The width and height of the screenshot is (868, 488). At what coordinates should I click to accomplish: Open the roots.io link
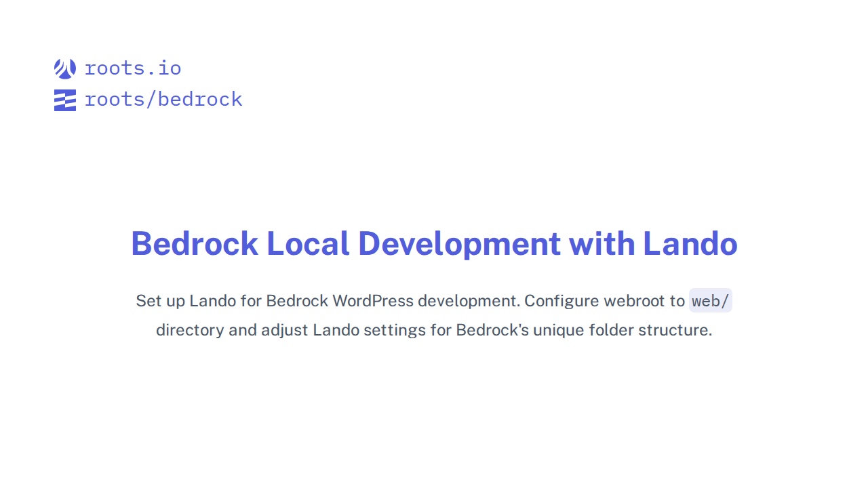click(133, 68)
